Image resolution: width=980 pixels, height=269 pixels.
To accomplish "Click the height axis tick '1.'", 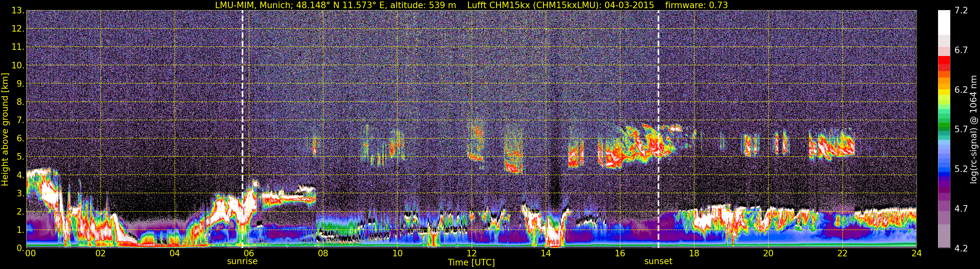I will (x=20, y=230).
